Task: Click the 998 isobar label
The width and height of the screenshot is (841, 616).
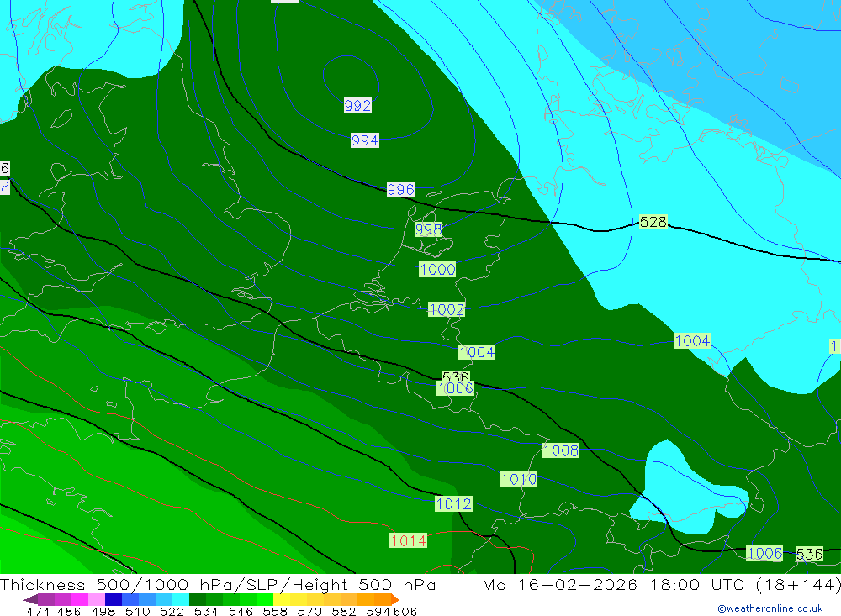Action: coord(429,229)
